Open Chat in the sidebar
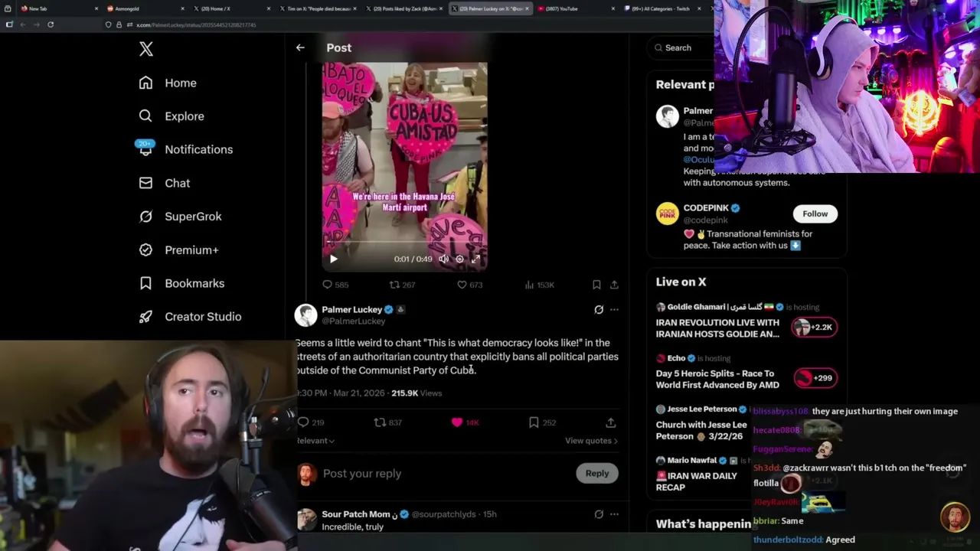980x551 pixels. 164,183
